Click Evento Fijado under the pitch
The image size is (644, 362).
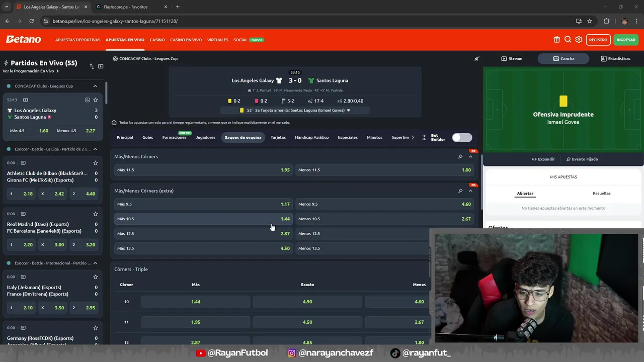click(x=582, y=159)
